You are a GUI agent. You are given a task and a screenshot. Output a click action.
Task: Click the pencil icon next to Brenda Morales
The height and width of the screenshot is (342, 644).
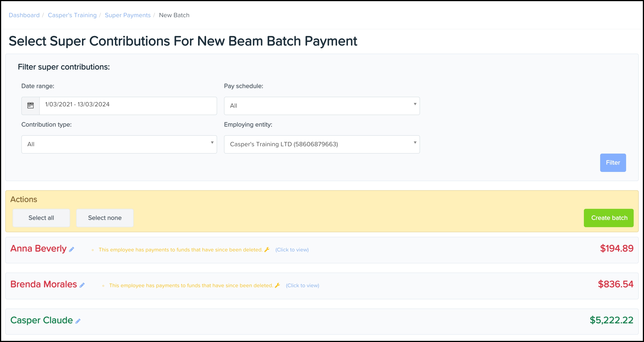point(82,285)
